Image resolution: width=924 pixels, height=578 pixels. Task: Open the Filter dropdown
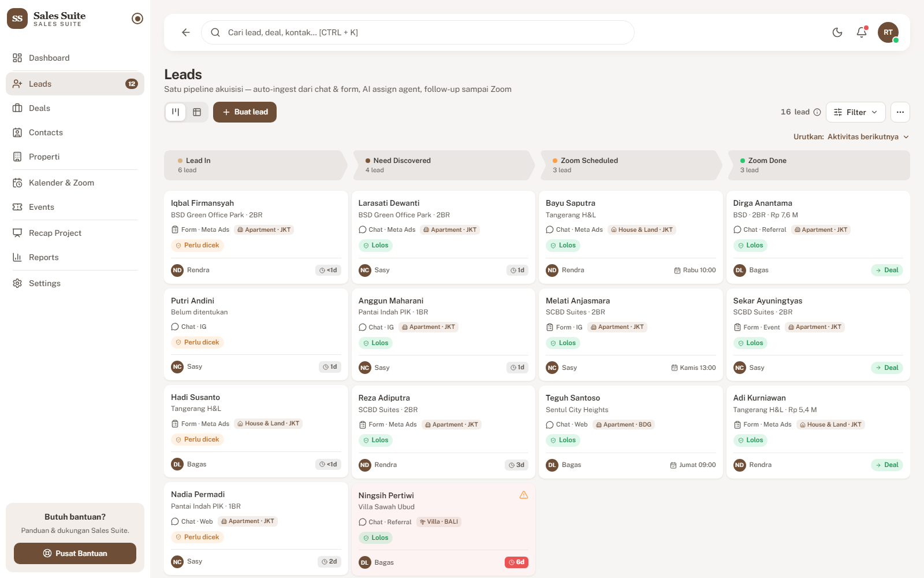(856, 112)
